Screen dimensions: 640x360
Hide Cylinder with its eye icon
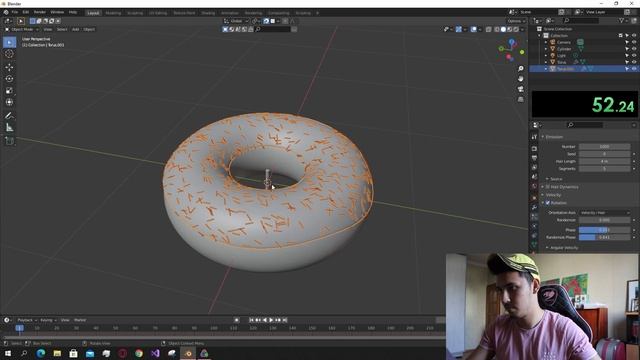pos(634,49)
